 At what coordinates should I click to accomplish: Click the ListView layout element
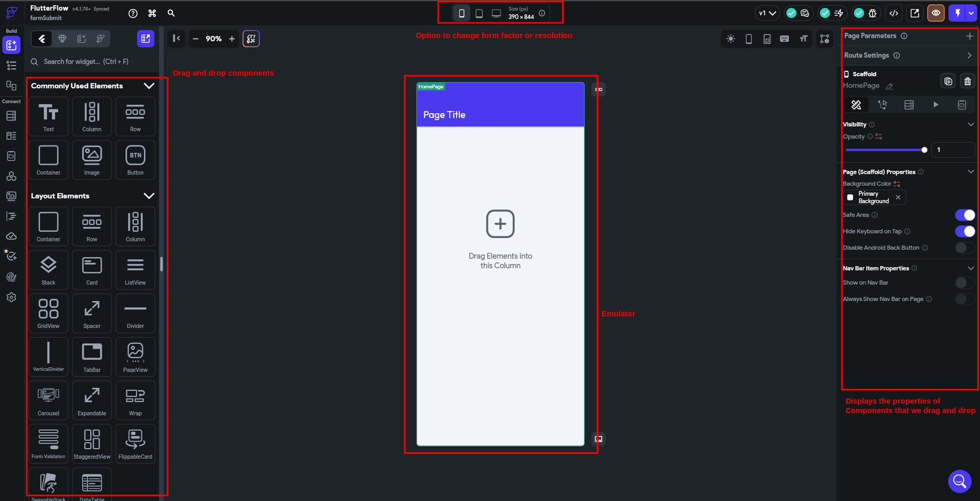pyautogui.click(x=135, y=270)
